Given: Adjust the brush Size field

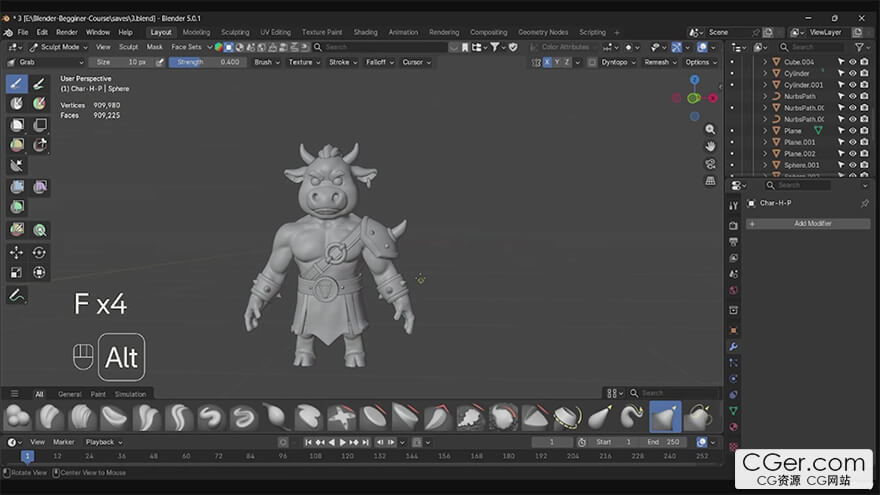Looking at the screenshot, I should click(x=121, y=62).
